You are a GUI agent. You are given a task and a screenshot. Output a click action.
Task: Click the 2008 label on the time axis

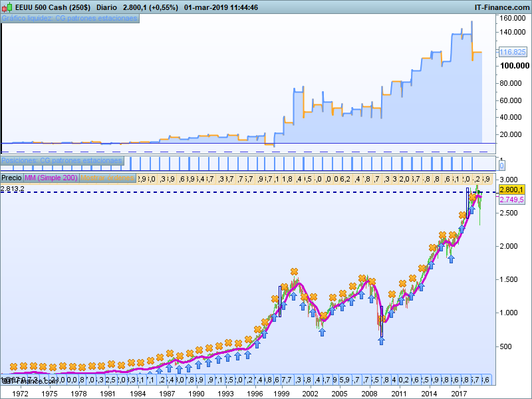click(369, 394)
